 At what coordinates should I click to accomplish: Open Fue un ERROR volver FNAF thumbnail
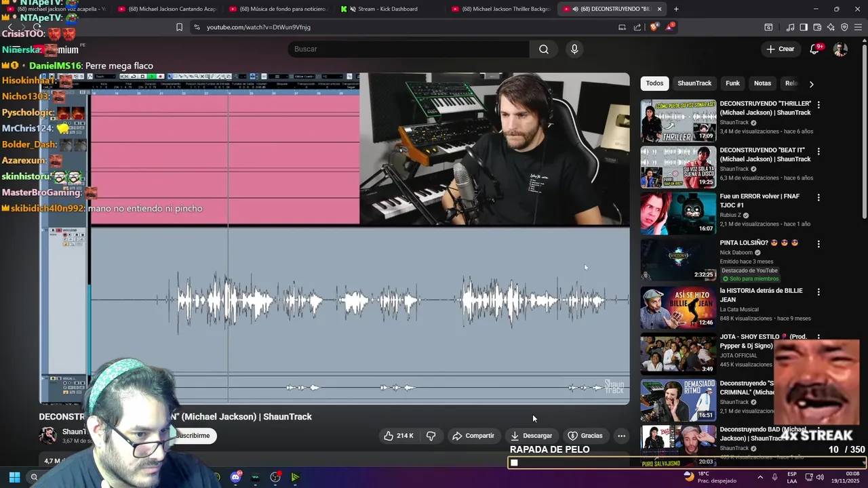tap(678, 213)
